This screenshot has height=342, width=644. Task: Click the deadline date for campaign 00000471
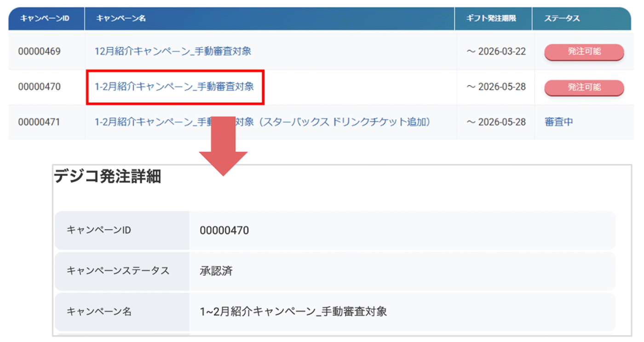pos(496,122)
